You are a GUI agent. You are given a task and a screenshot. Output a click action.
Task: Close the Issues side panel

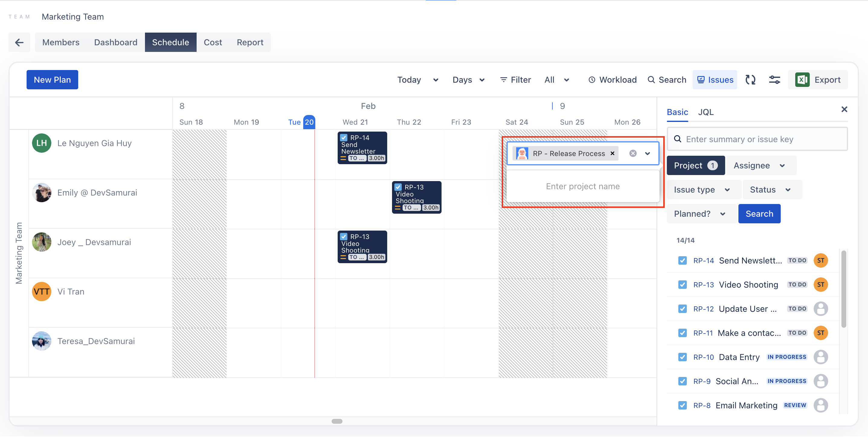pyautogui.click(x=844, y=110)
